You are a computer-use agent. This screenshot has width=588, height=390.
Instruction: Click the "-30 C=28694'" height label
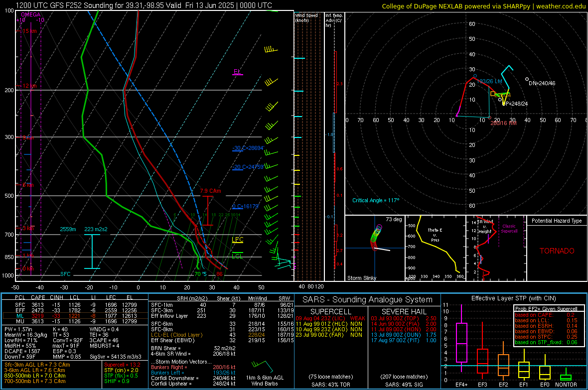[248, 148]
